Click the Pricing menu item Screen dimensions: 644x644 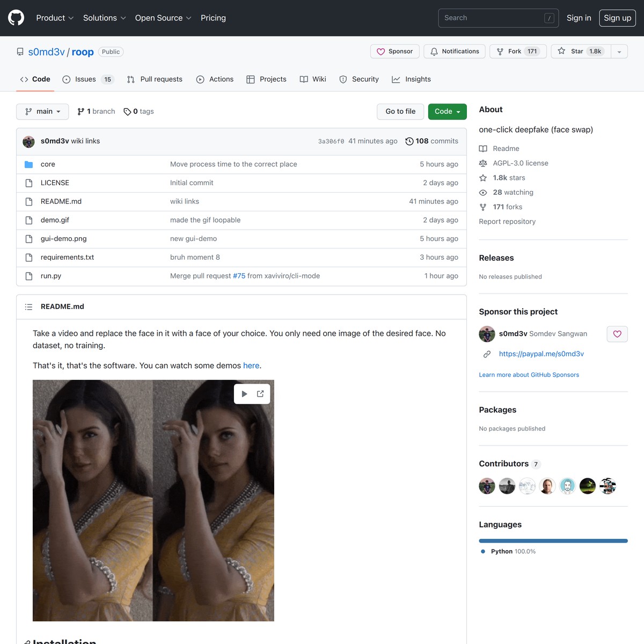click(213, 18)
